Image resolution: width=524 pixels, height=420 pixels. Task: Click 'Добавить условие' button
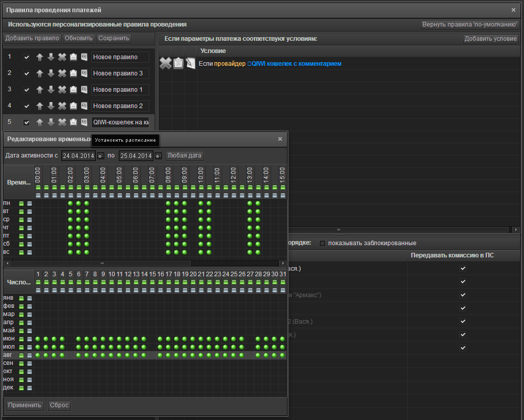(490, 39)
